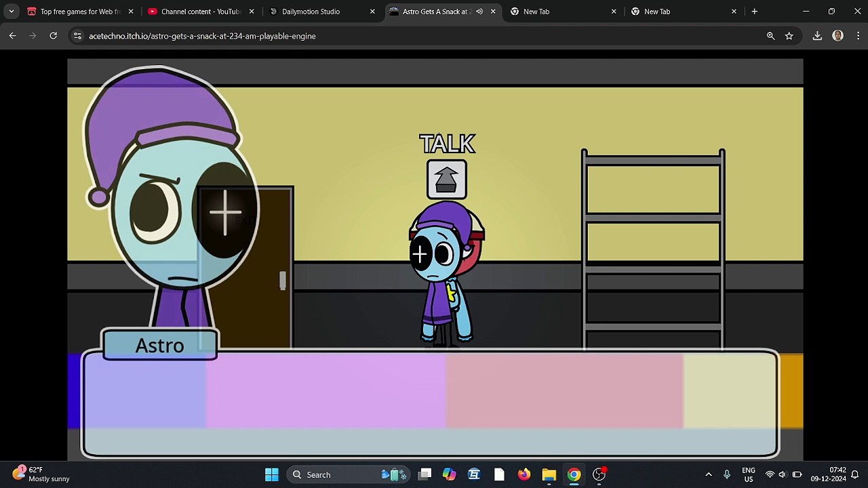Open the blue circular app icon on the taskbar
The image size is (868, 488).
(474, 474)
